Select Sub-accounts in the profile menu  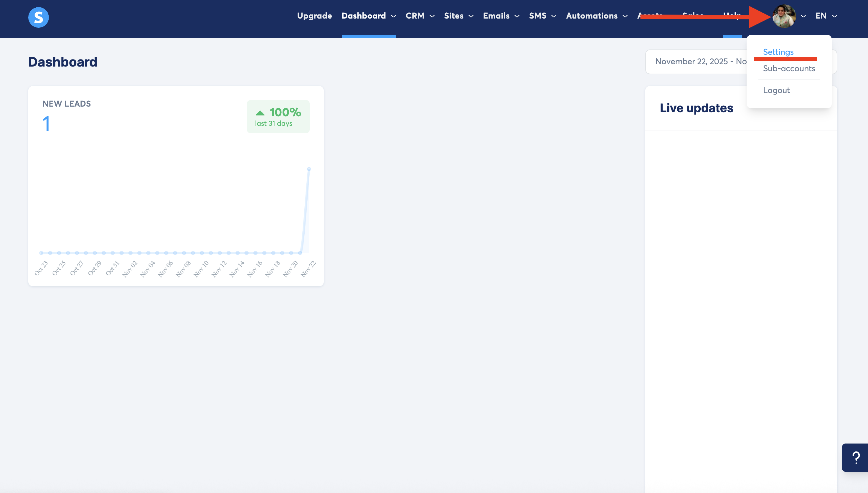[x=789, y=68]
